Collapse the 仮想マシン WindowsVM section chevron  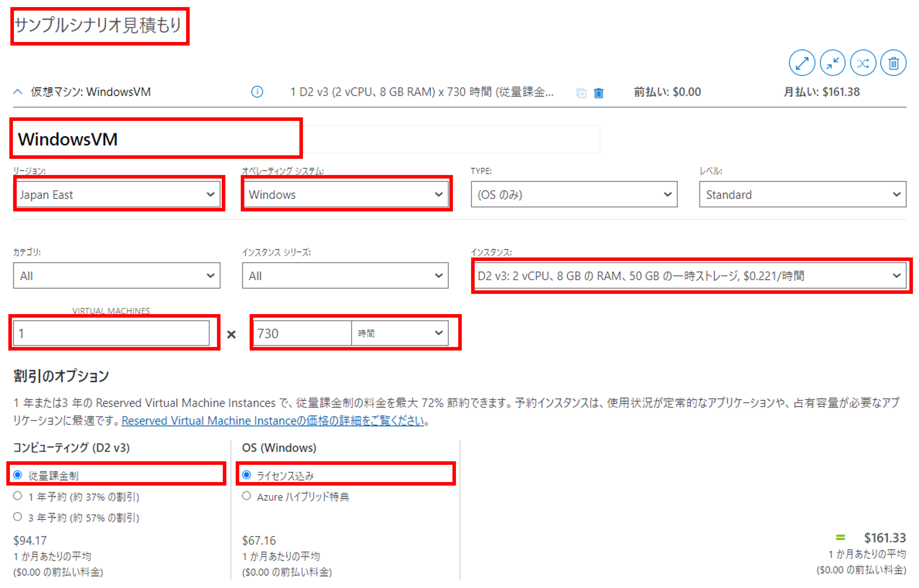[x=17, y=92]
